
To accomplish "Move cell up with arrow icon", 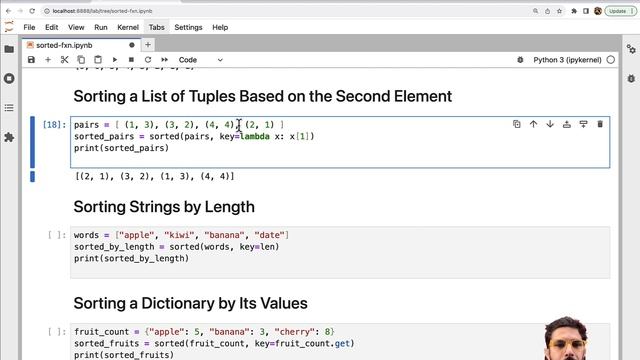I will (x=533, y=124).
